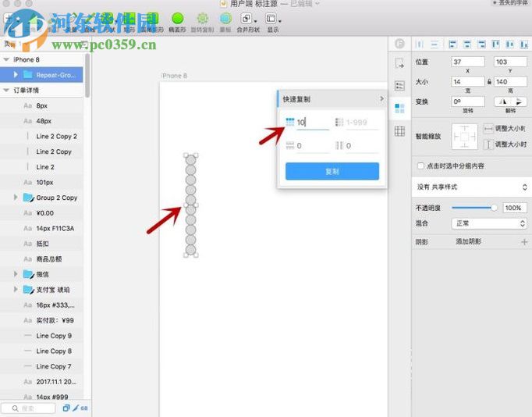Align selected layers to vertical middle
Viewport: 532px width, 417px height.
point(510,45)
